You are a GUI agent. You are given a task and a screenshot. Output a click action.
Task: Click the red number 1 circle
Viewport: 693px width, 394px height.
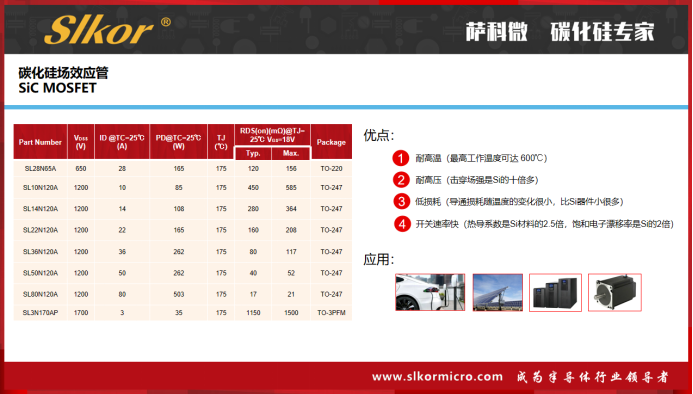click(x=401, y=158)
